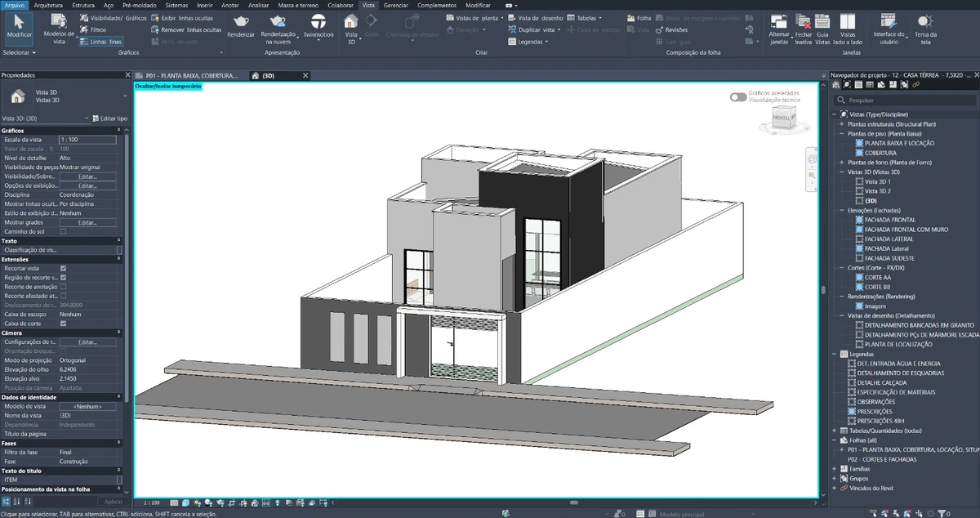Toggle Região de recorte visível checkbox
Viewport: 980px width, 518px height.
pyautogui.click(x=64, y=277)
